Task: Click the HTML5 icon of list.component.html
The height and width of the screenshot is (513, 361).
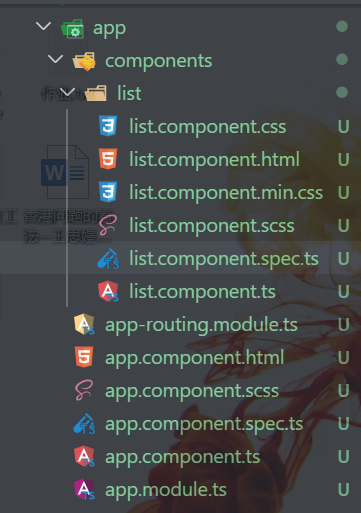Action: [x=108, y=159]
